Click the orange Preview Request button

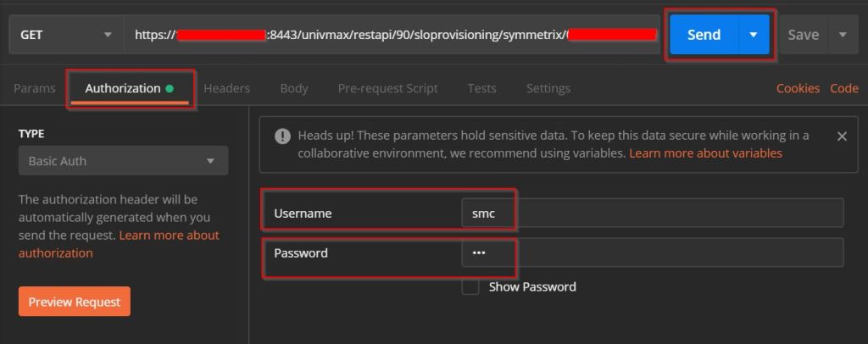pyautogui.click(x=75, y=302)
